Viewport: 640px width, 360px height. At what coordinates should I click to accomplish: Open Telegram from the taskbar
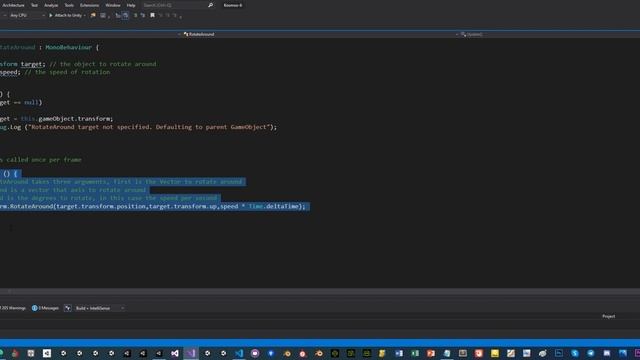pyautogui.click(x=591, y=353)
